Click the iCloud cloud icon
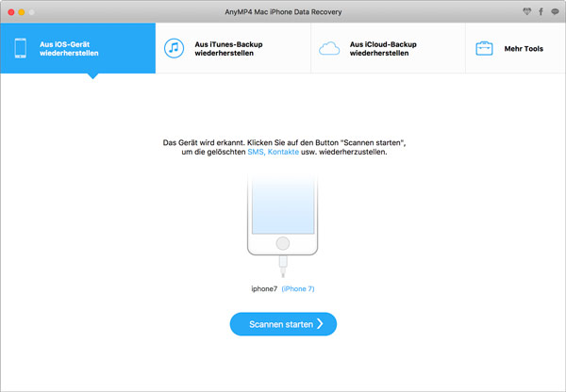 tap(329, 48)
